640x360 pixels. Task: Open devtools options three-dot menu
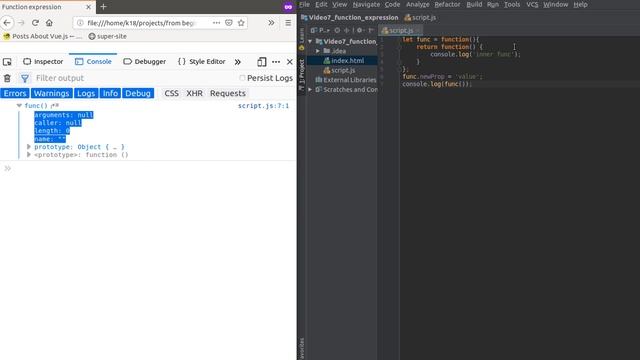point(276,62)
